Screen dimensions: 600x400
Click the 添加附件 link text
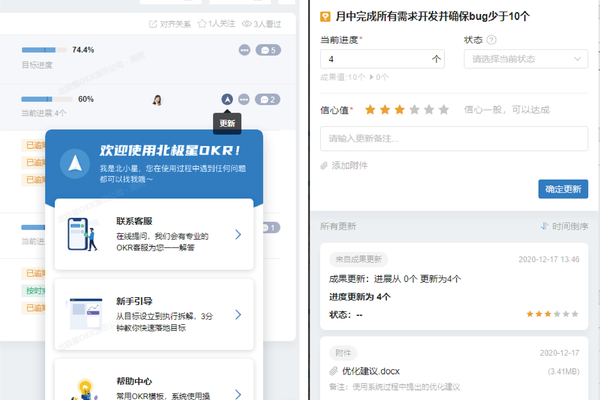349,165
